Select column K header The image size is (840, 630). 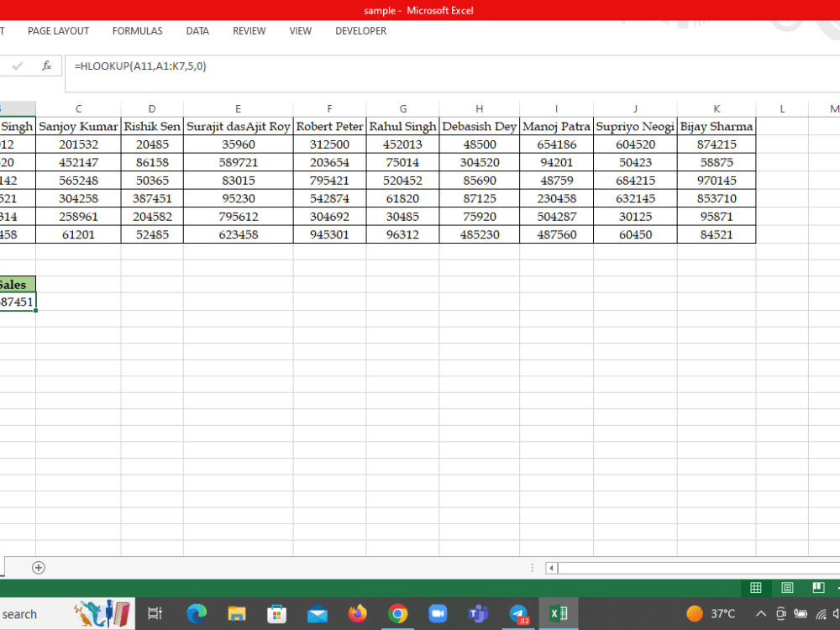717,108
